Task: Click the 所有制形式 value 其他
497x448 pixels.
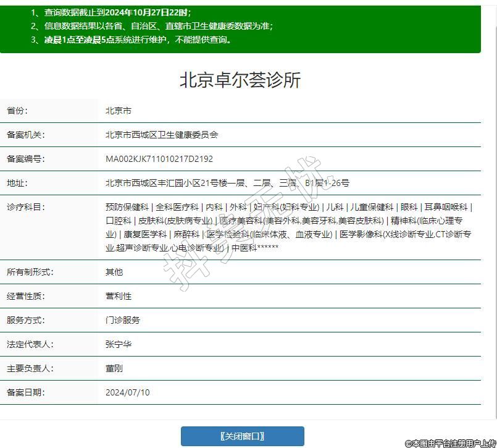Action: pyautogui.click(x=114, y=272)
